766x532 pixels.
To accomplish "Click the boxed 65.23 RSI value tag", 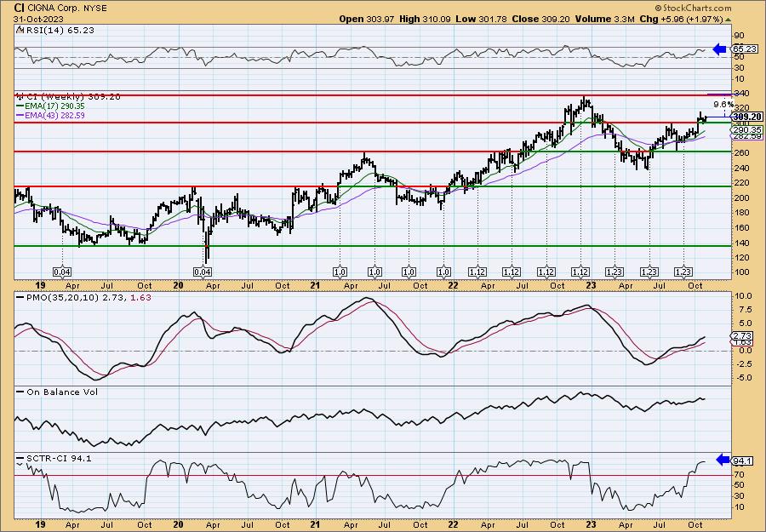I will point(746,49).
